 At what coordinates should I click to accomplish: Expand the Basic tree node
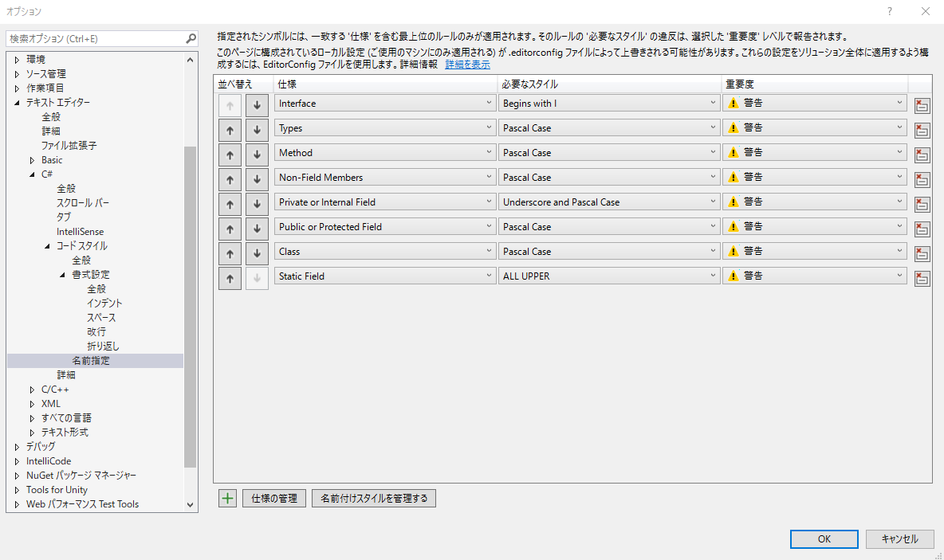click(x=32, y=160)
